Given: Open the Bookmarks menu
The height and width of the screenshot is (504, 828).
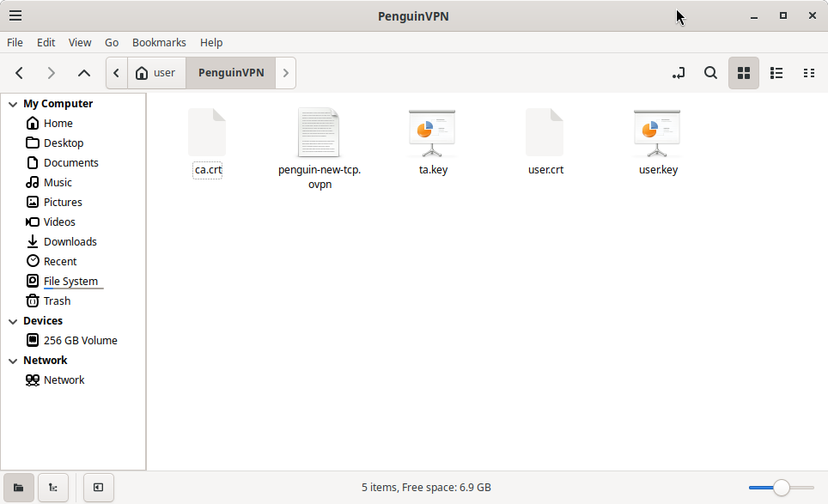Looking at the screenshot, I should tap(159, 42).
